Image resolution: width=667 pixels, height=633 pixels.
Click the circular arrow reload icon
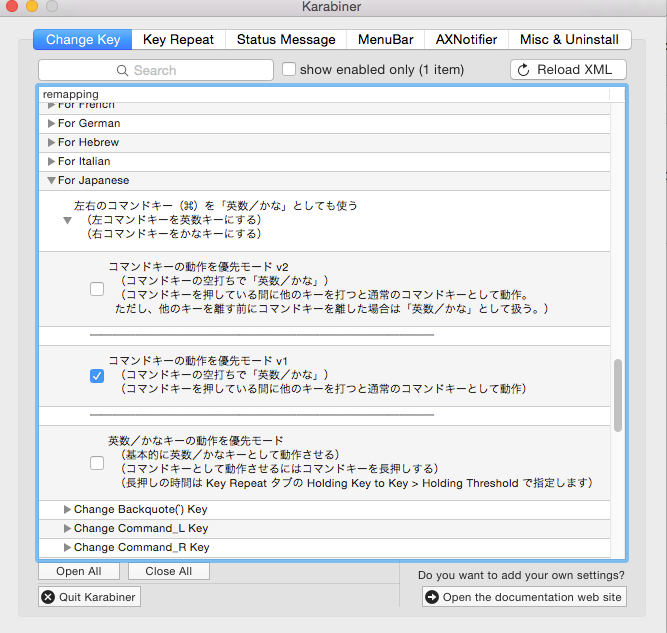524,70
